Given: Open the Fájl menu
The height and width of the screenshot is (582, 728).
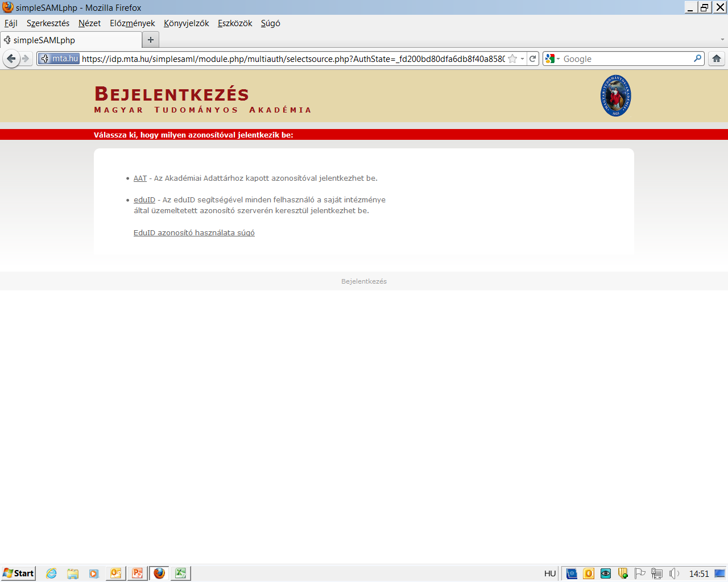Looking at the screenshot, I should (x=11, y=23).
